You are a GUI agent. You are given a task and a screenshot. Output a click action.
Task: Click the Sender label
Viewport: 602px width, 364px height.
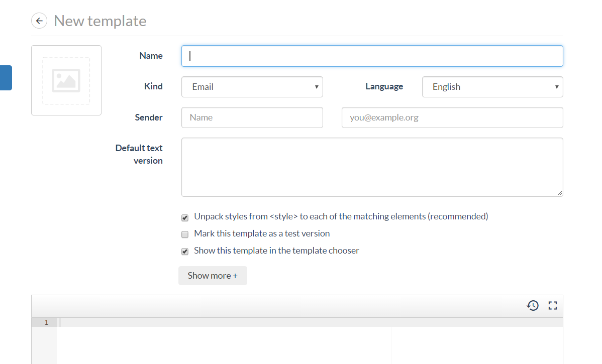click(149, 117)
